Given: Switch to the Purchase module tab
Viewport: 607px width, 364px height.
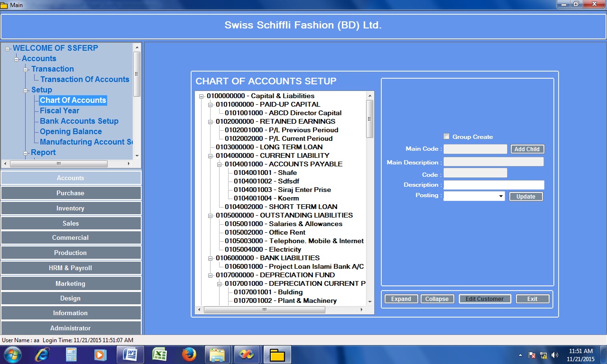Looking at the screenshot, I should (x=71, y=193).
